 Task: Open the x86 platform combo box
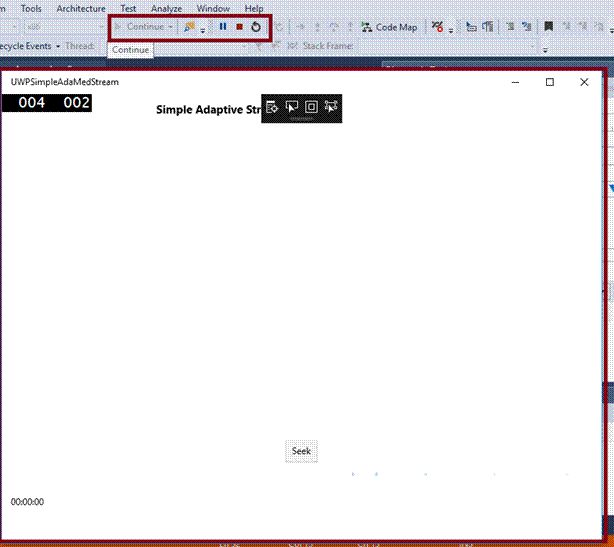pos(65,27)
